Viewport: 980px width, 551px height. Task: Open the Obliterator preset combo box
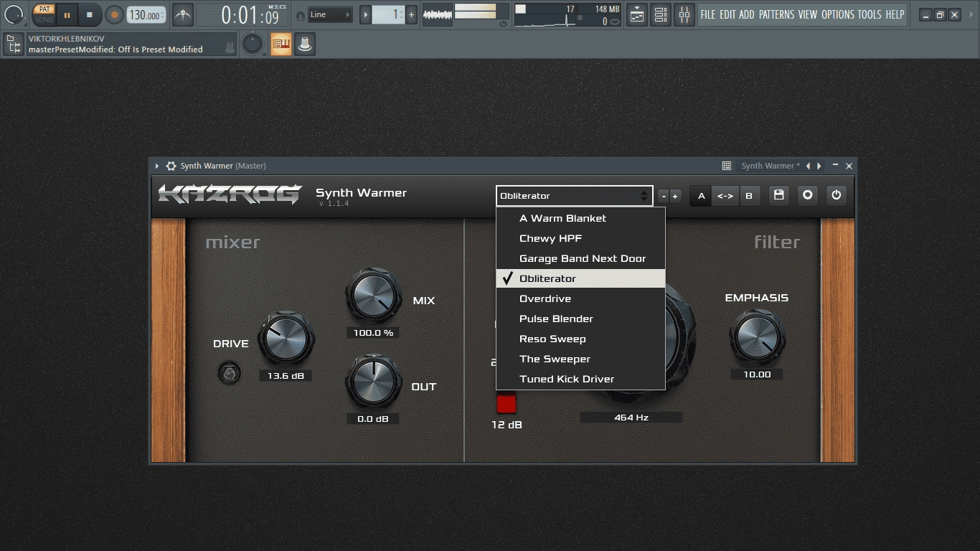574,196
